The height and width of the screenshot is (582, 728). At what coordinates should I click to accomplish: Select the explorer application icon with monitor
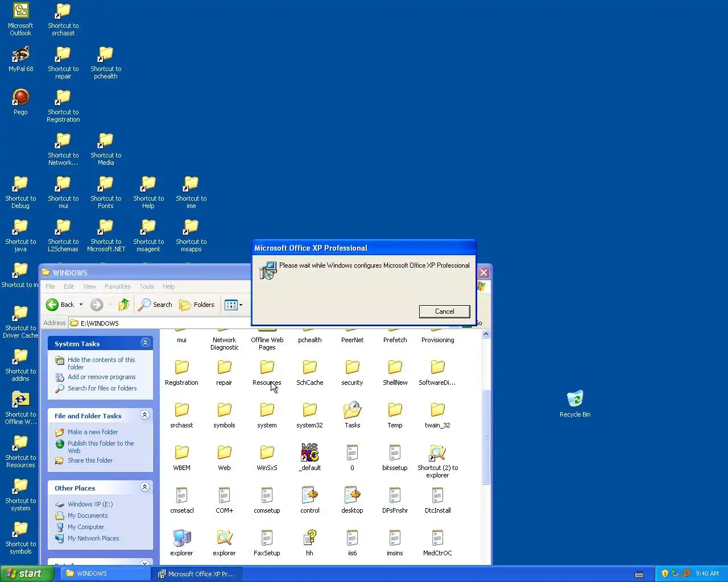181,542
